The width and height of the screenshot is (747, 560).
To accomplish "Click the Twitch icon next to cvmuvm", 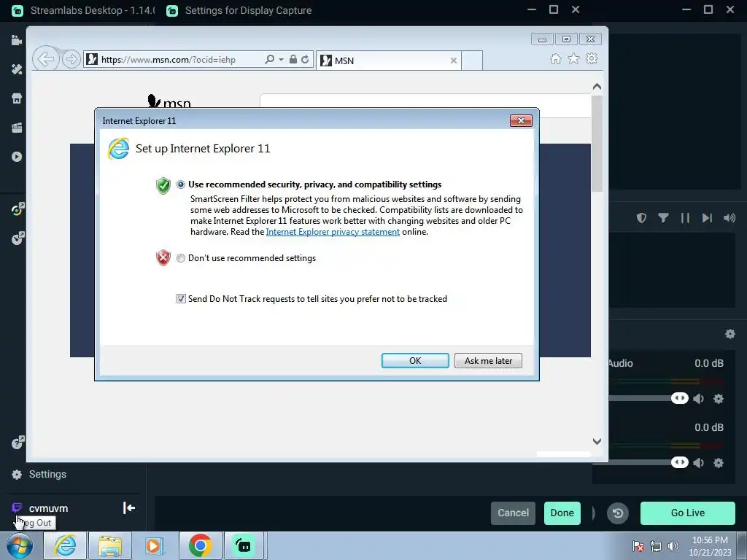I will tap(17, 507).
